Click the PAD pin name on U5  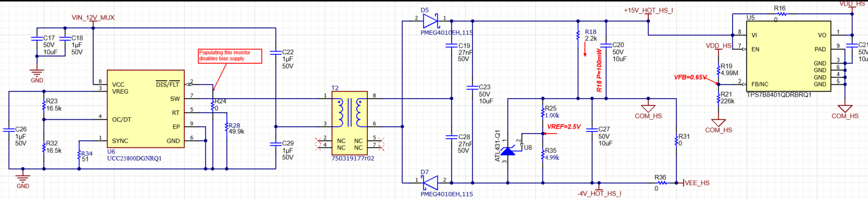tap(820, 50)
